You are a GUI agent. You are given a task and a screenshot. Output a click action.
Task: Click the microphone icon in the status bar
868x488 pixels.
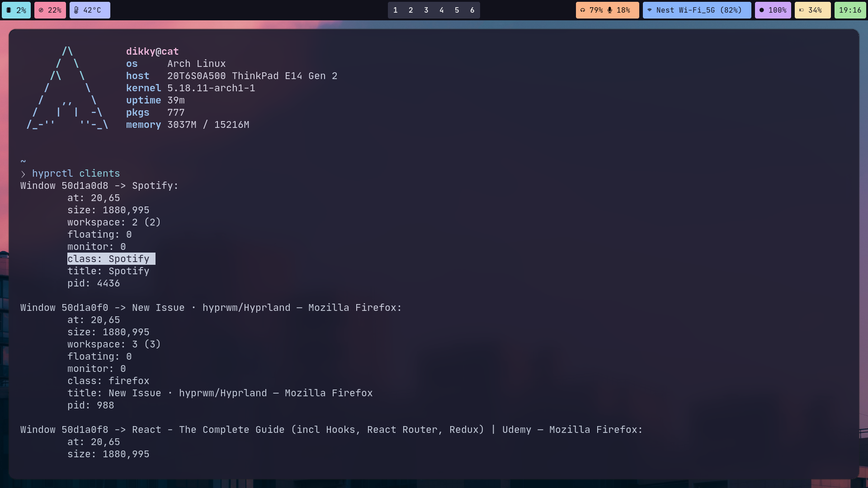[610, 10]
